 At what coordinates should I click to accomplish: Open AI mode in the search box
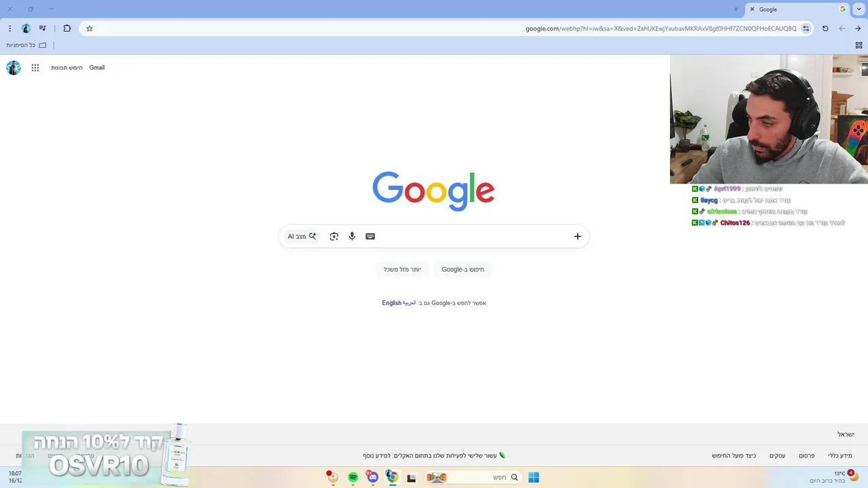pyautogui.click(x=302, y=237)
